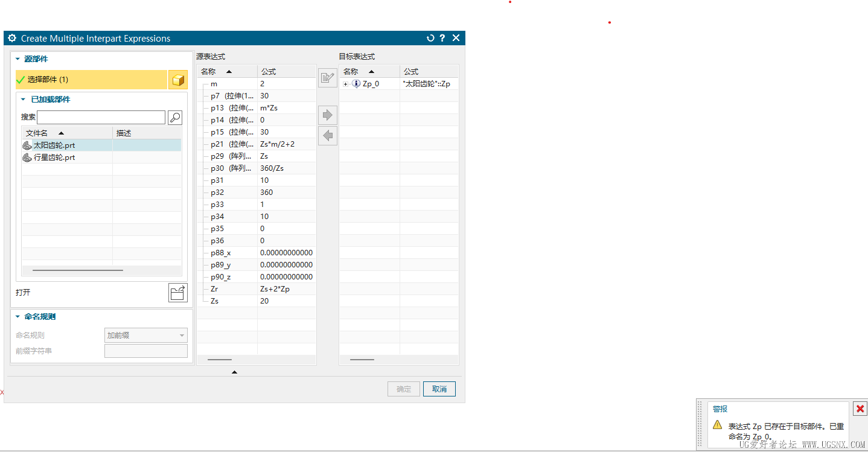Click the open part file icon beside 打开
This screenshot has width=868, height=452.
[x=177, y=292]
